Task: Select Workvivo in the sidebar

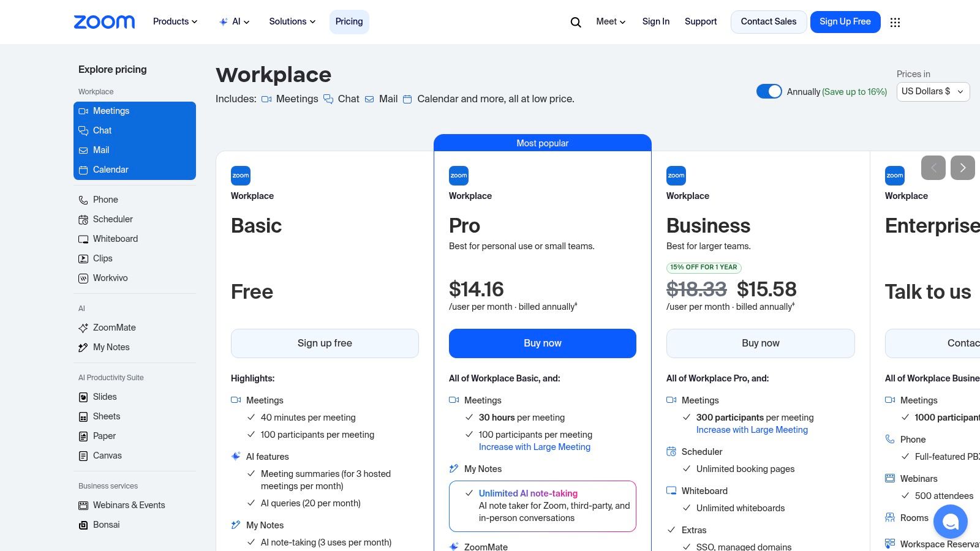Action: pyautogui.click(x=110, y=278)
